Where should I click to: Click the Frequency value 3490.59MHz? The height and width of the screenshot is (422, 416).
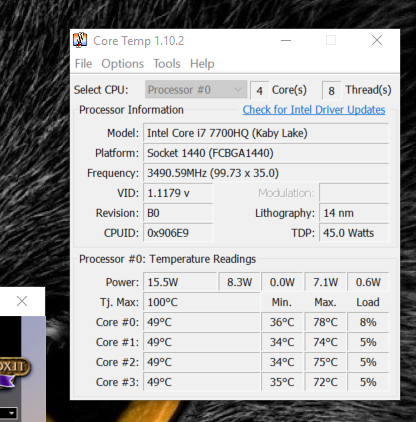click(x=266, y=173)
